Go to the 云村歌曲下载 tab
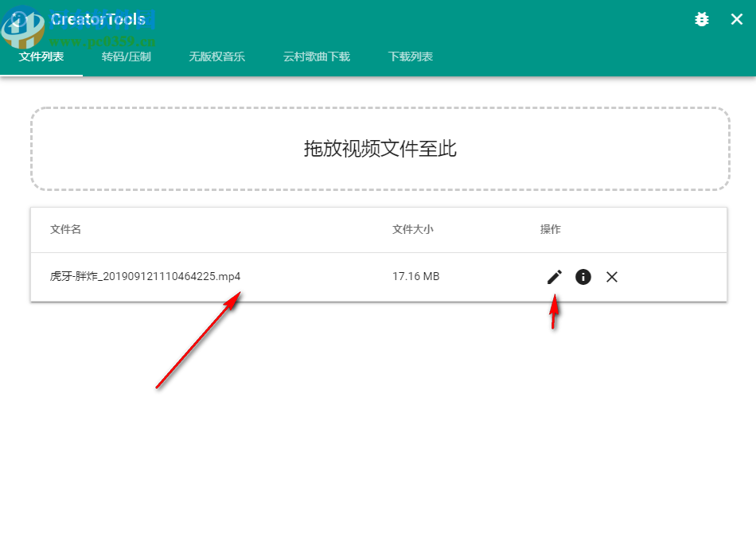756x557 pixels. (x=316, y=56)
